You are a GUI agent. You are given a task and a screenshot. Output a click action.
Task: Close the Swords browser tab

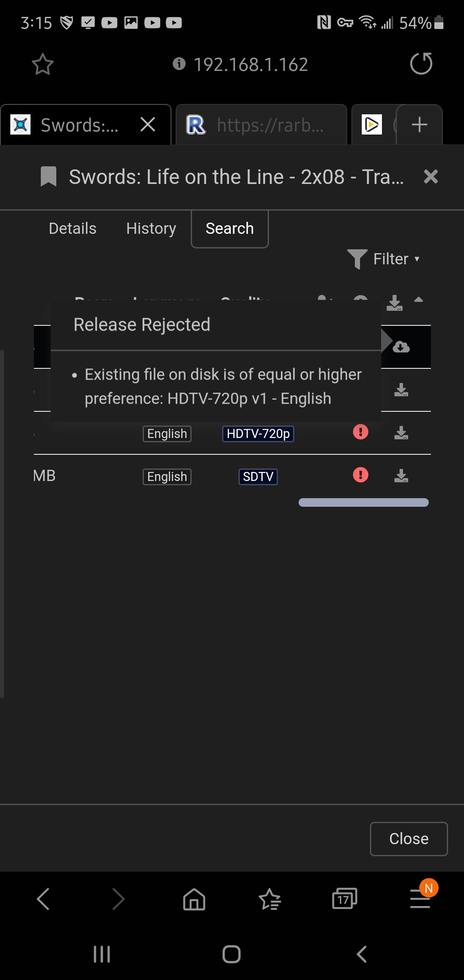pyautogui.click(x=148, y=125)
